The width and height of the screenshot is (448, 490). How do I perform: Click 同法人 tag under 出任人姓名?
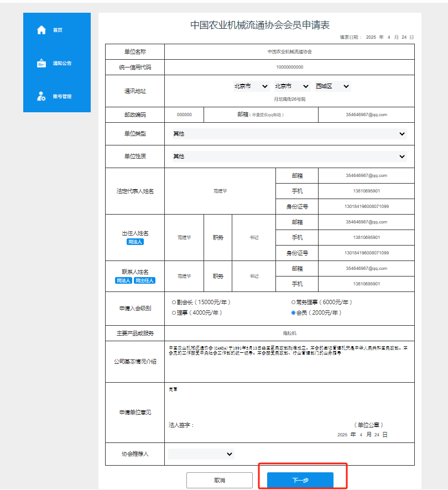(135, 242)
